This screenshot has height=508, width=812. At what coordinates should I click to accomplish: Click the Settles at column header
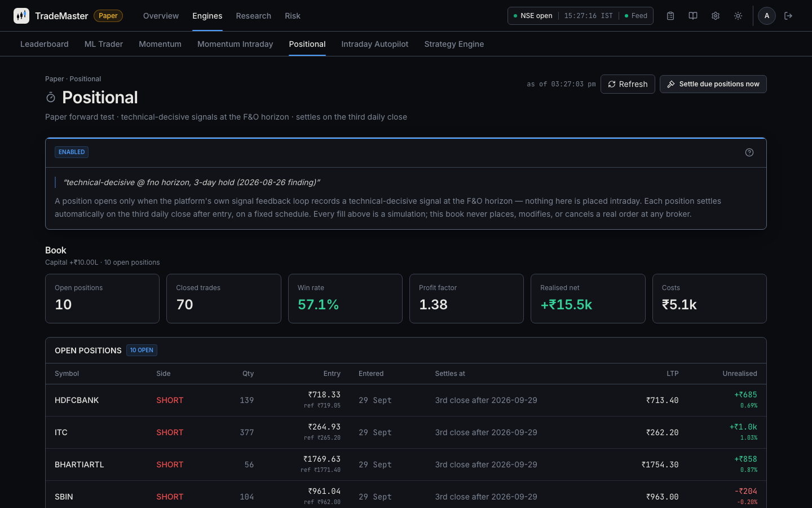click(x=450, y=374)
